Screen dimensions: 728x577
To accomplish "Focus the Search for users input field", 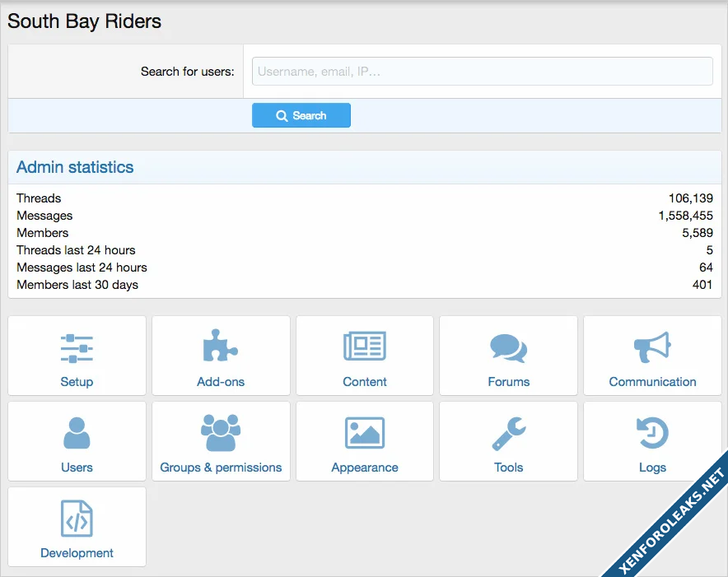I will tap(482, 72).
